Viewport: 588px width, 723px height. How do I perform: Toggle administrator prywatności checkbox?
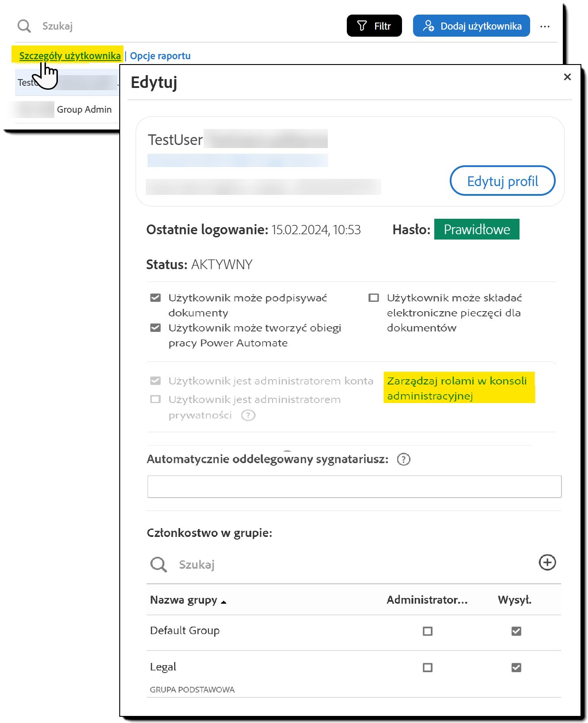pos(156,399)
